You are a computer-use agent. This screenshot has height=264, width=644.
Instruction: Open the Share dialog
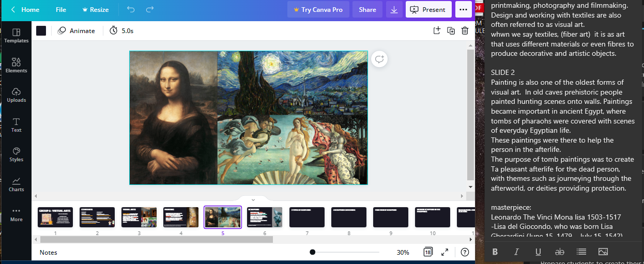coord(367,9)
